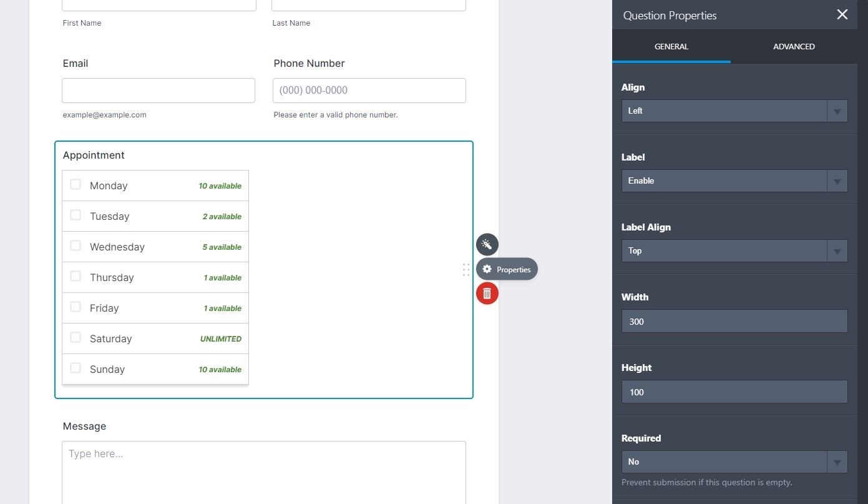868x504 pixels.
Task: Open the Label Align dropdown
Action: coord(734,251)
